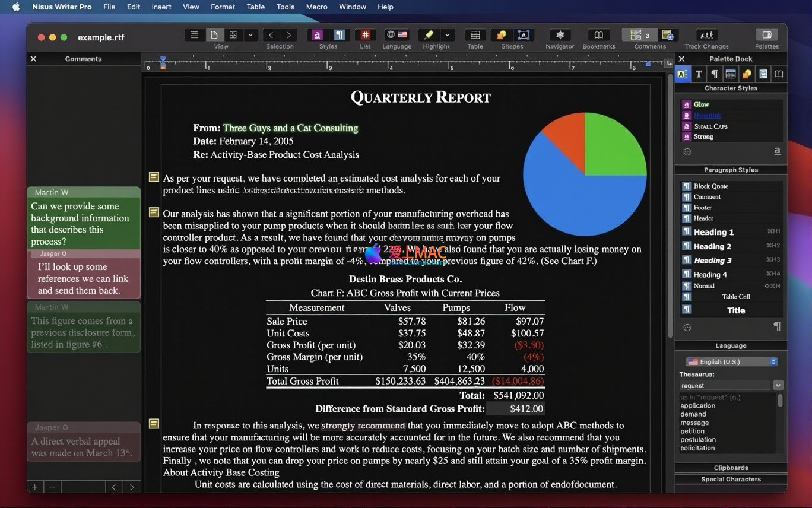Open the English (U.S.) language dropdown

(x=731, y=361)
